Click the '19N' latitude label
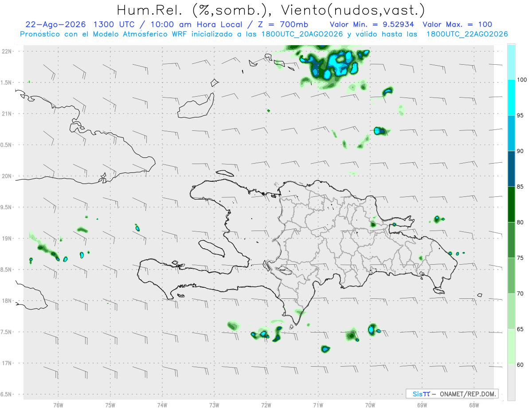 click(x=7, y=239)
